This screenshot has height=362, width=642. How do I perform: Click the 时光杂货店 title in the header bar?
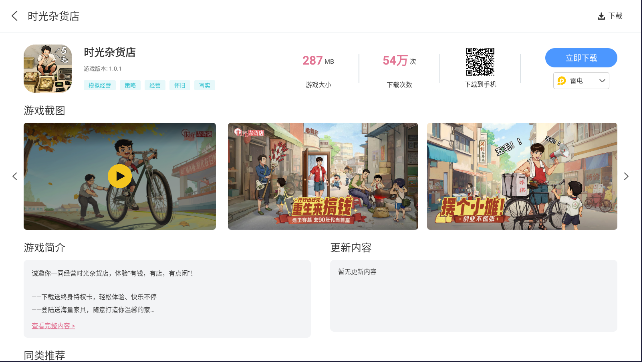coord(53,16)
